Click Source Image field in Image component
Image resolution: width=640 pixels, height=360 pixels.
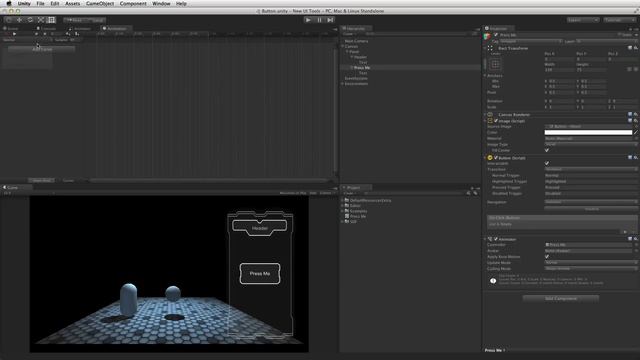tap(588, 127)
